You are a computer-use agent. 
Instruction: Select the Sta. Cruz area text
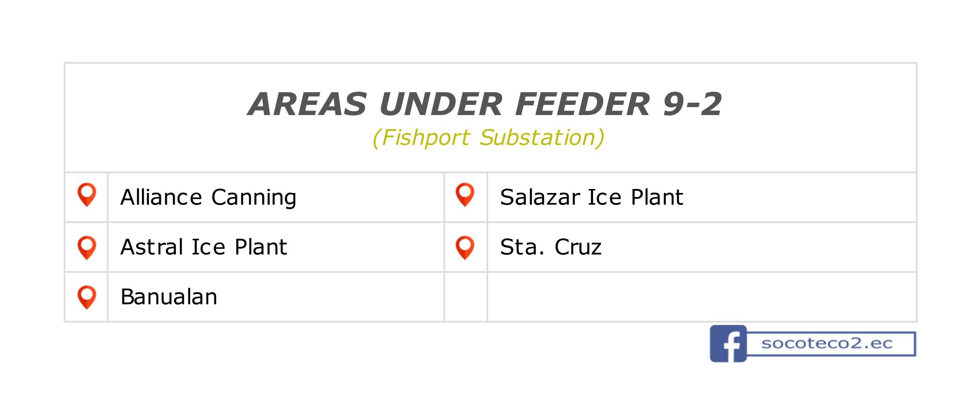(551, 247)
